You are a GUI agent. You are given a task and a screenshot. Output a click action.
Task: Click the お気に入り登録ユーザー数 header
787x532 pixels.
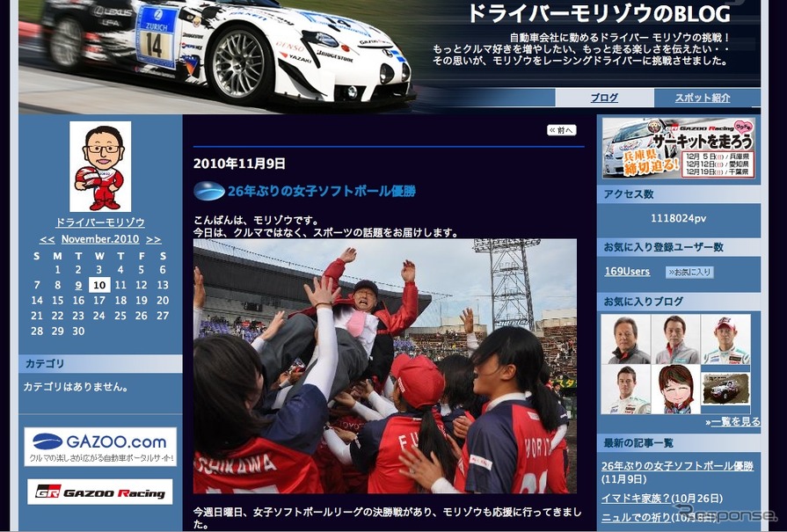tap(679, 247)
